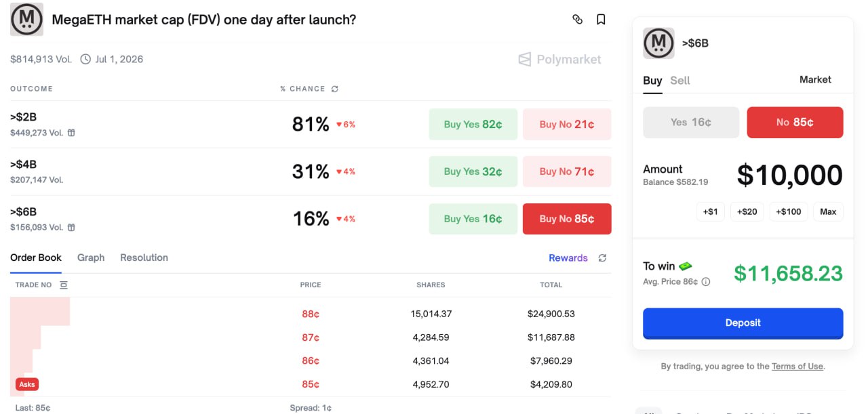Click the $10,000 amount field
868x414 pixels.
(x=789, y=175)
